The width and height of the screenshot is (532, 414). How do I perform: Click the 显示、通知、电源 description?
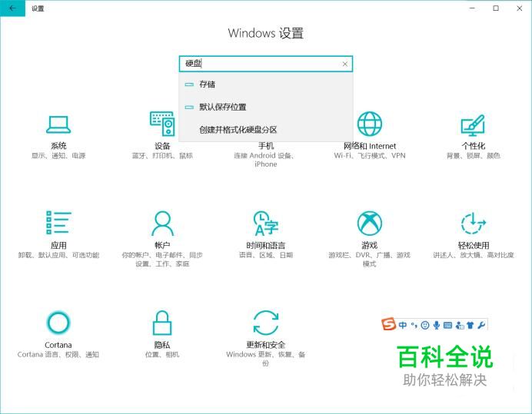pos(58,156)
